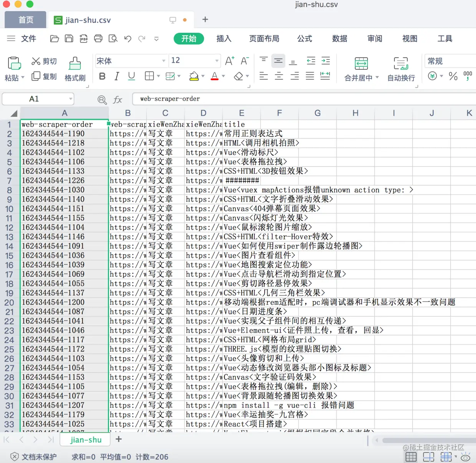Click the Print icon
This screenshot has width=476, height=463.
(x=98, y=38)
